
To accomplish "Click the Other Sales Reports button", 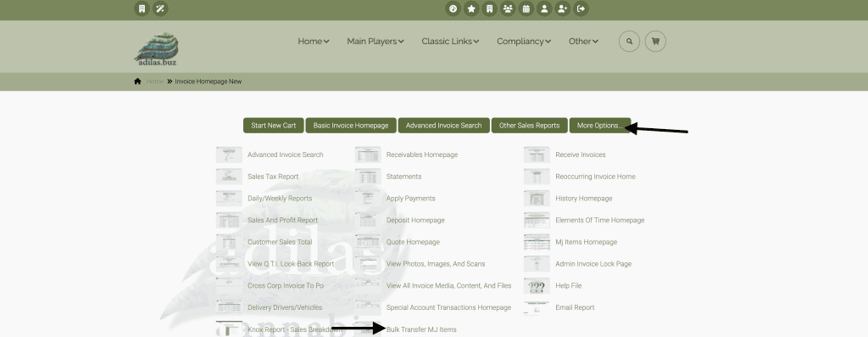I will (529, 126).
